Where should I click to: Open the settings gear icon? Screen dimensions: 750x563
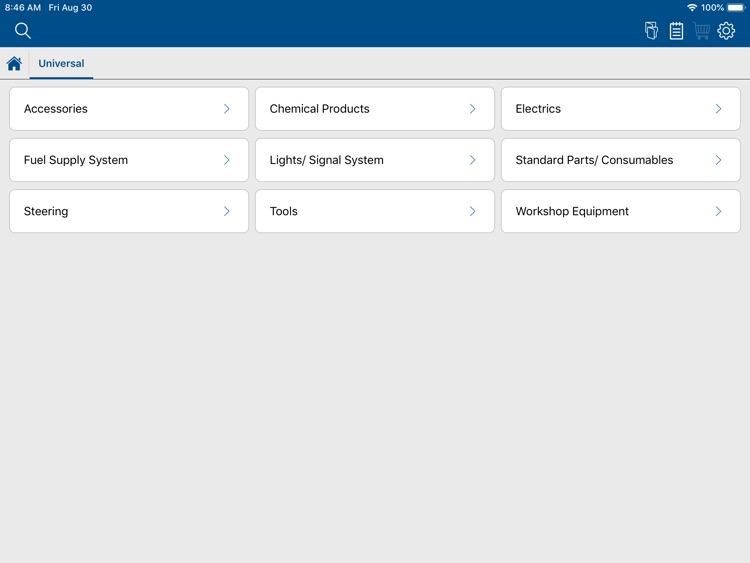726,31
